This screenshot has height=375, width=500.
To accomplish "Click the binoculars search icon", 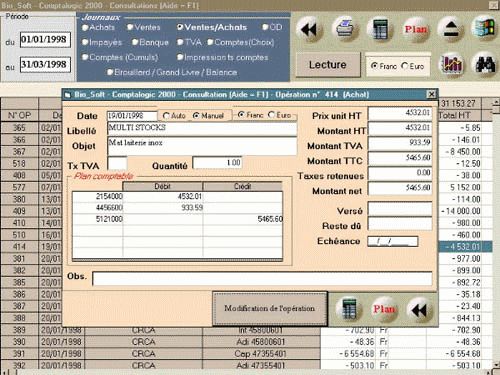I will 485,64.
